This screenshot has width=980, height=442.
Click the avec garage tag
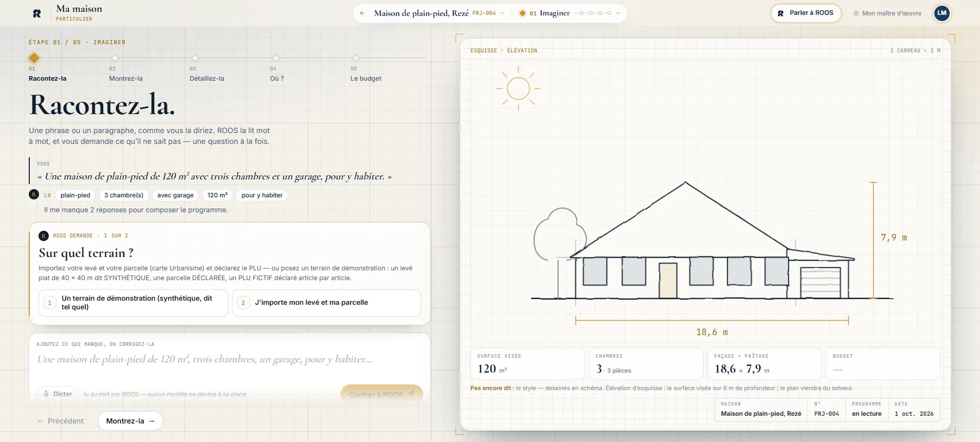pyautogui.click(x=176, y=195)
